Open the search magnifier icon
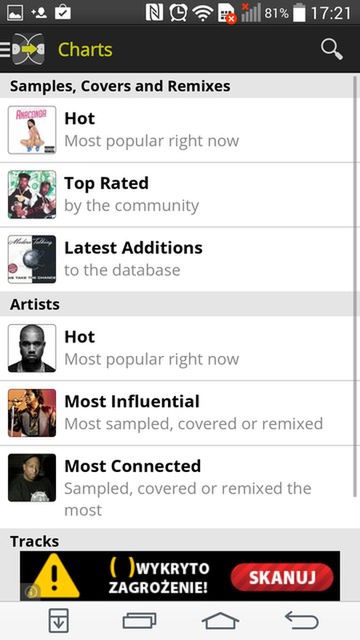 pyautogui.click(x=331, y=49)
